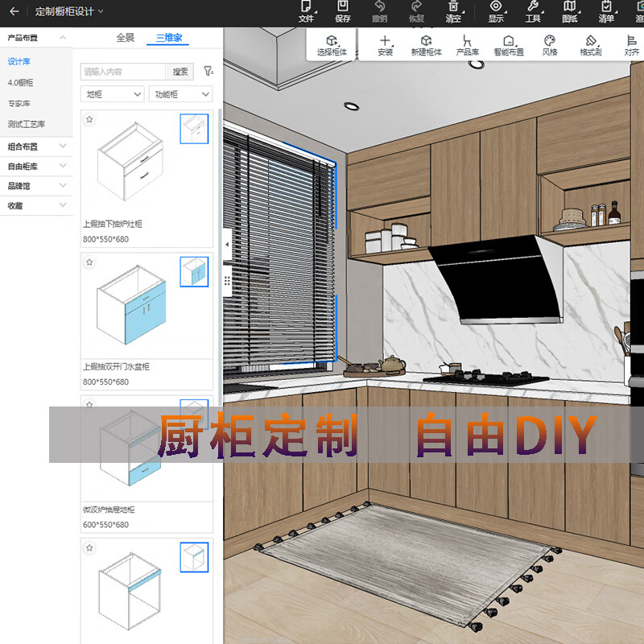Open the 地柜 category dropdown
The width and height of the screenshot is (644, 644).
(x=112, y=94)
